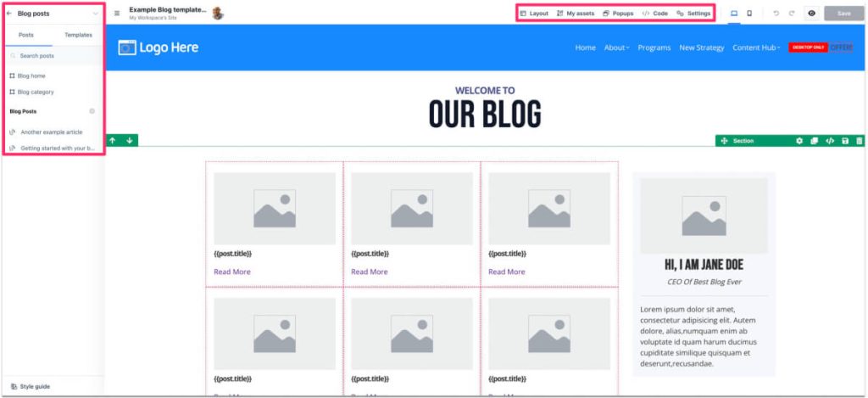Viewport: 868px width, 398px height.
Task: Switch to mobile preview mode
Action: coord(749,14)
